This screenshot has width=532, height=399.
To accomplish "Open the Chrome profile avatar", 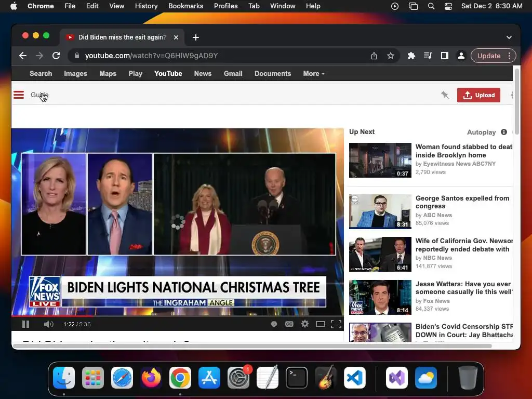I will click(461, 56).
